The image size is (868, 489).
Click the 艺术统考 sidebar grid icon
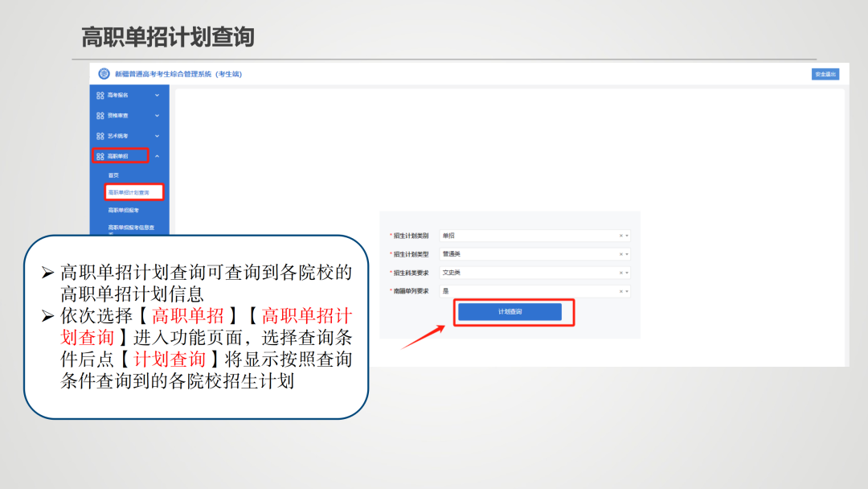tap(99, 136)
